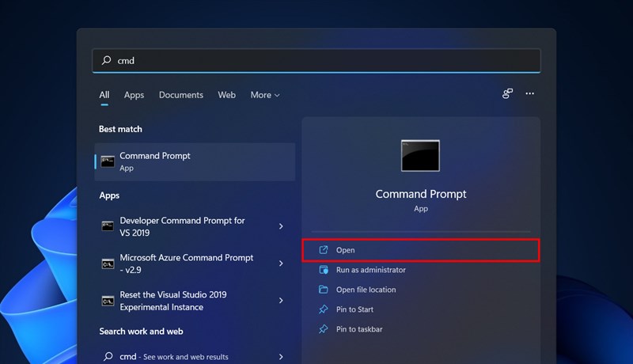Switch to the Apps tab
Viewport: 633px width, 364px height.
[134, 95]
